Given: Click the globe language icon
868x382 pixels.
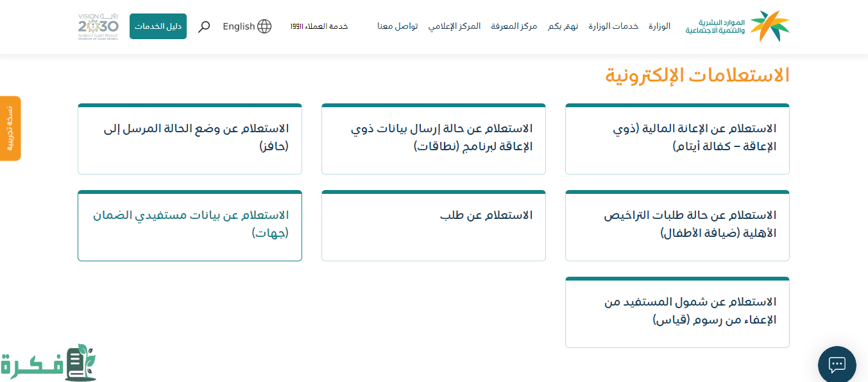Looking at the screenshot, I should (x=264, y=26).
